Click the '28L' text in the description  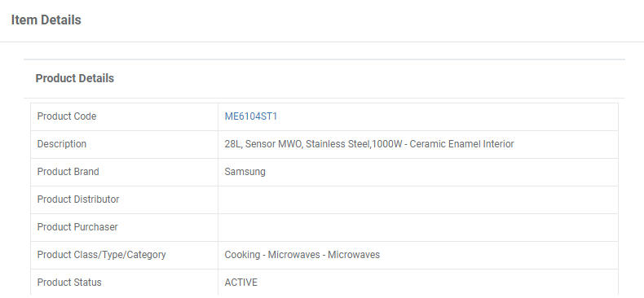(232, 144)
